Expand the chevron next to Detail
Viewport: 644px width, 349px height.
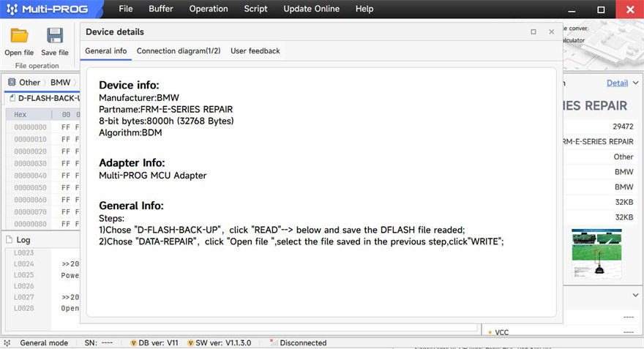[x=635, y=83]
